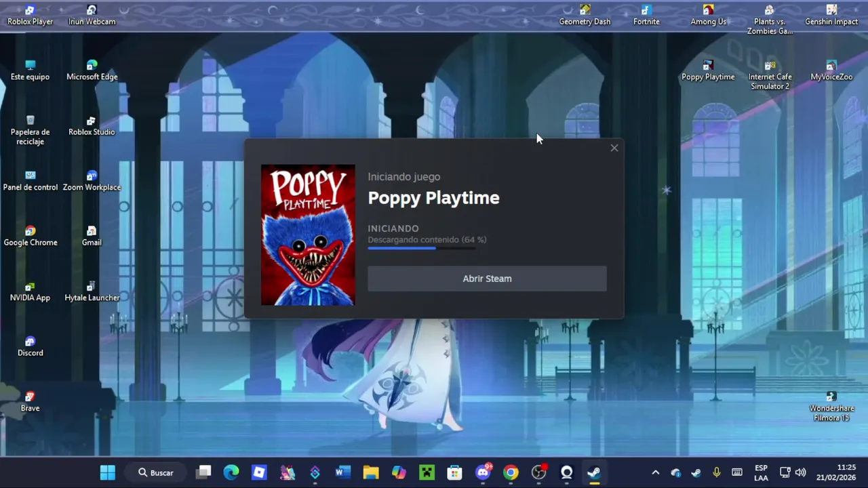The height and width of the screenshot is (488, 868).
Task: Open the Roblox Player desktop shortcut
Action: 30,16
